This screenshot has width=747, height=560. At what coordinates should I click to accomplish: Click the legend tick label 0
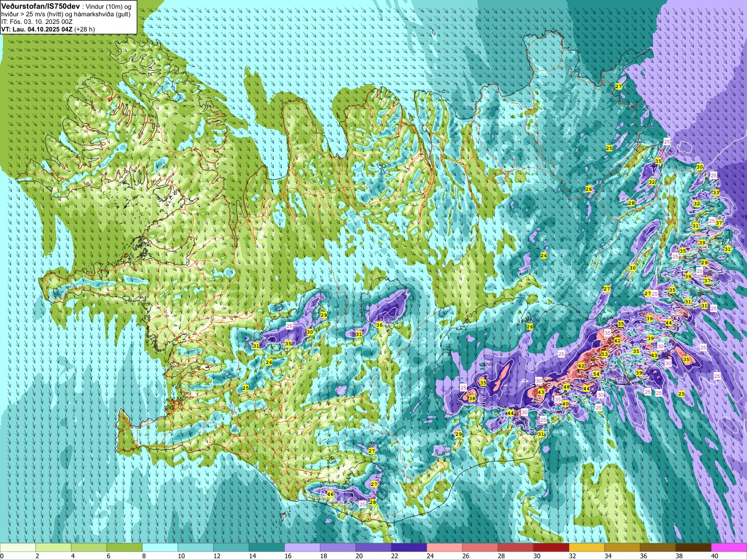point(2,556)
